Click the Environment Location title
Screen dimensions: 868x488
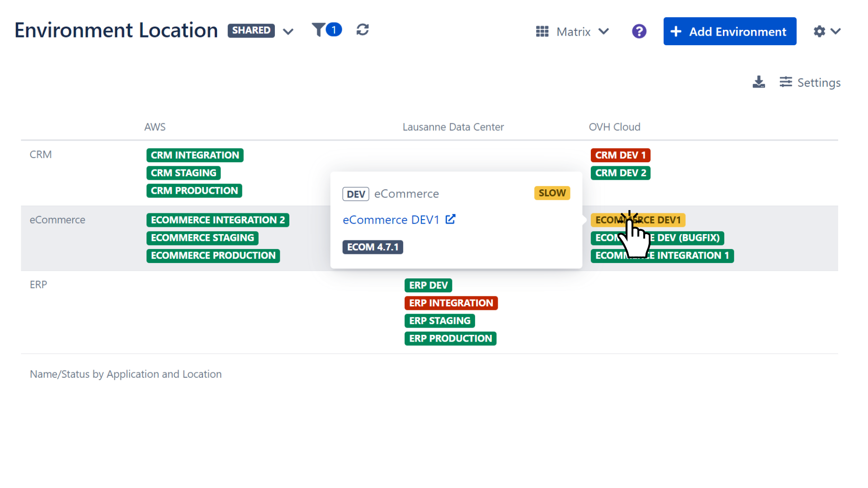(116, 30)
